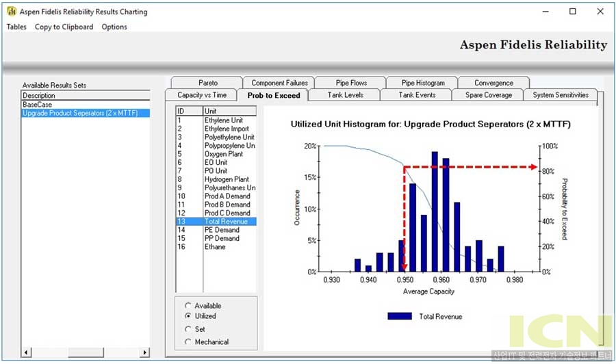
Task: Choose the Set radio option
Action: 188,329
